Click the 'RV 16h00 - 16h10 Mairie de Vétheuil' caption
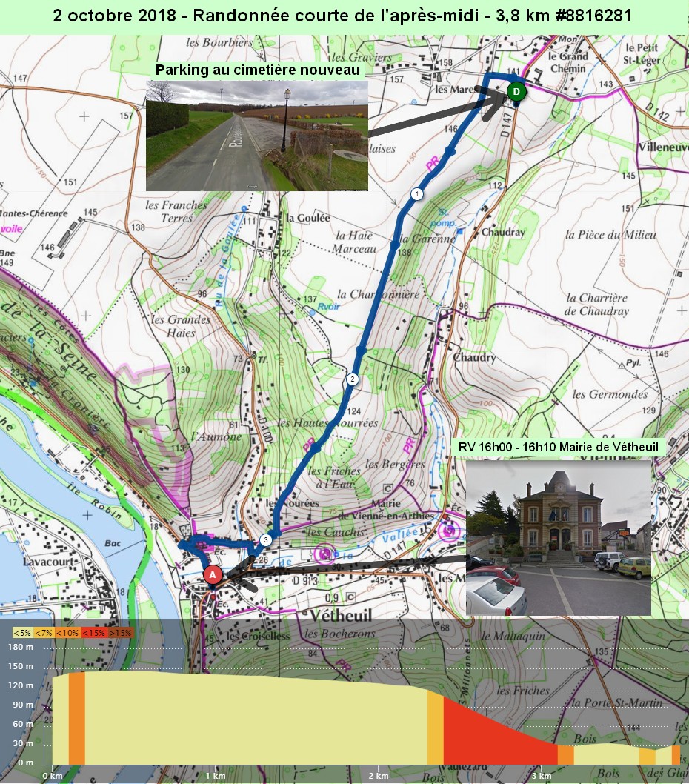689x784 pixels. (x=559, y=447)
